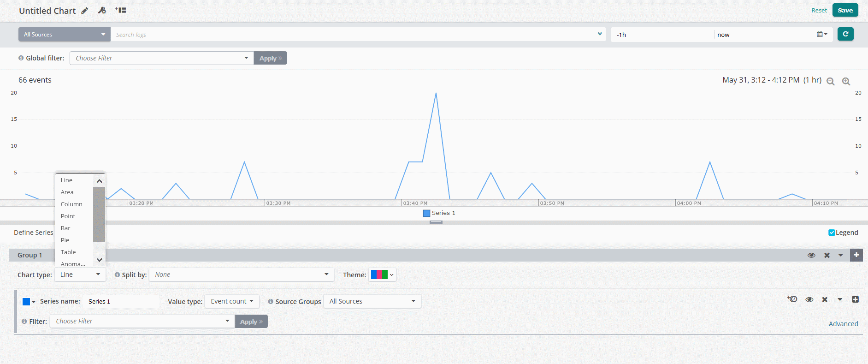Image resolution: width=868 pixels, height=364 pixels.
Task: Click the -1h start time field
Action: [x=662, y=35]
